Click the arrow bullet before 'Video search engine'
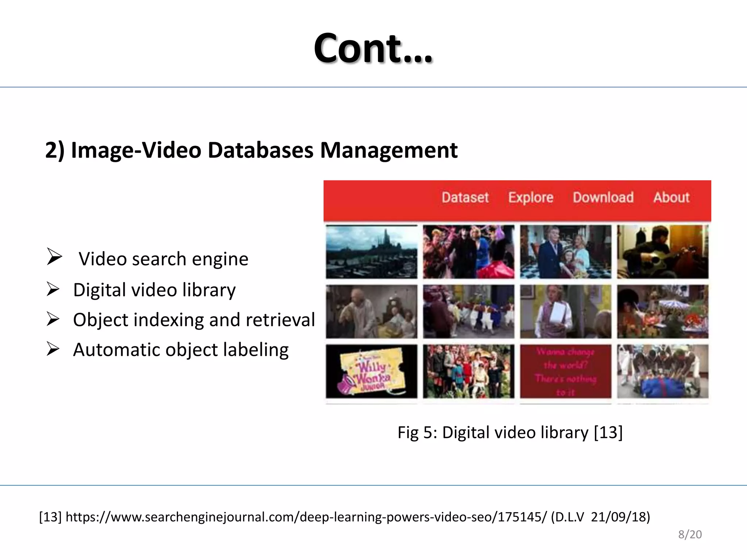 click(x=54, y=257)
